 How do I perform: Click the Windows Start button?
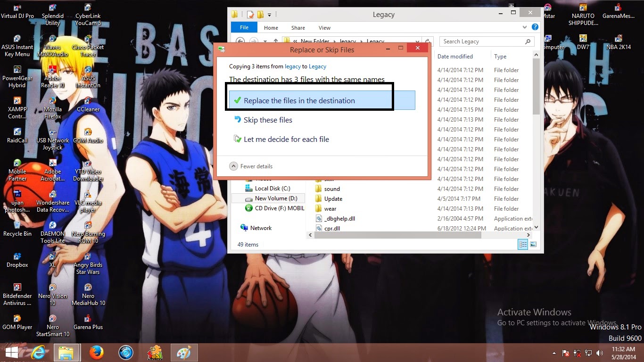tap(12, 352)
